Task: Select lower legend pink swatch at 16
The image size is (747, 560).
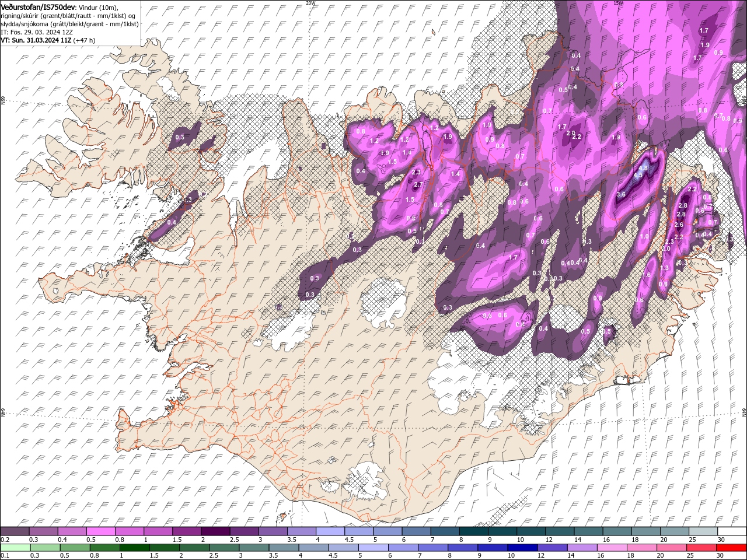Action: pos(611,547)
